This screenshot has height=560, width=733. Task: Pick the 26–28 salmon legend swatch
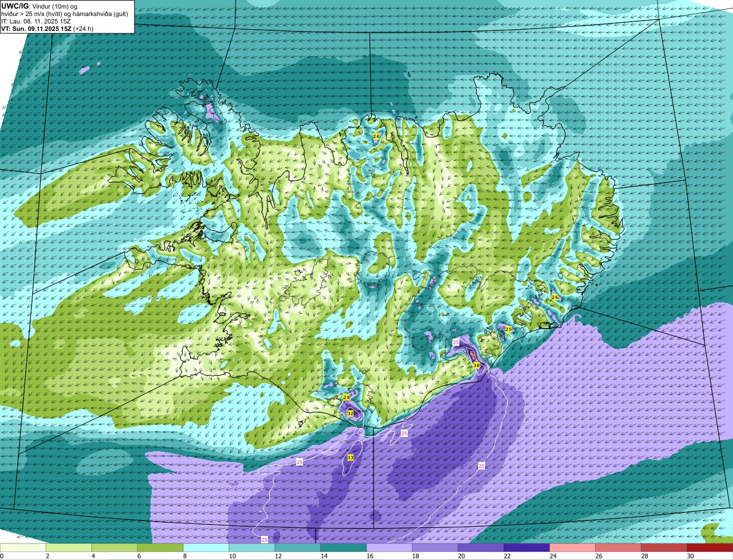pyautogui.click(x=618, y=547)
